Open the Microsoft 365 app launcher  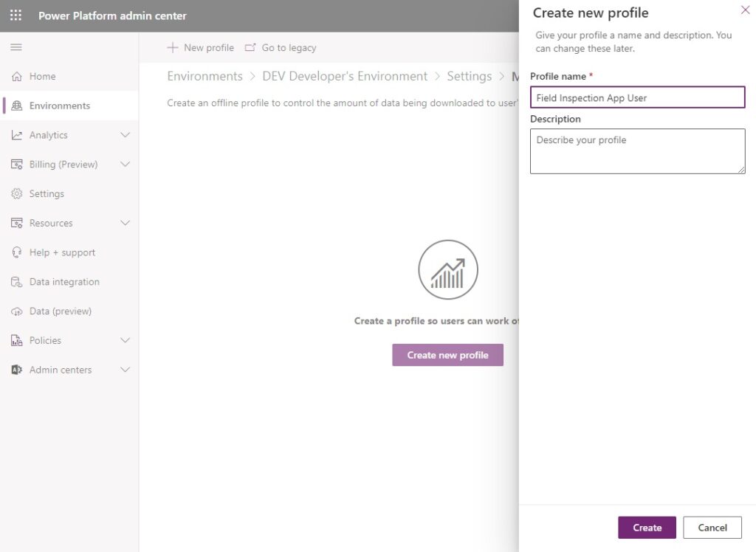15,15
